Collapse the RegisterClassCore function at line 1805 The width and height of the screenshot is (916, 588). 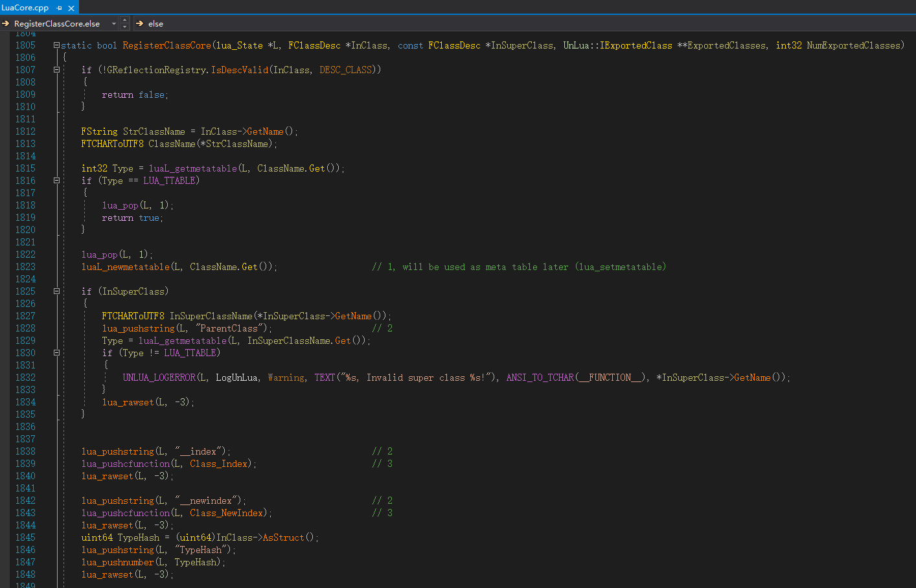56,45
